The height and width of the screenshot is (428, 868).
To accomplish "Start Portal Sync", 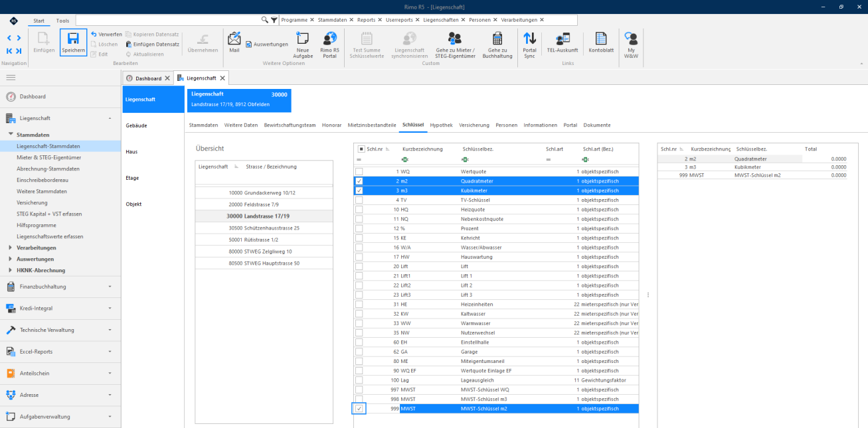I will coord(529,44).
